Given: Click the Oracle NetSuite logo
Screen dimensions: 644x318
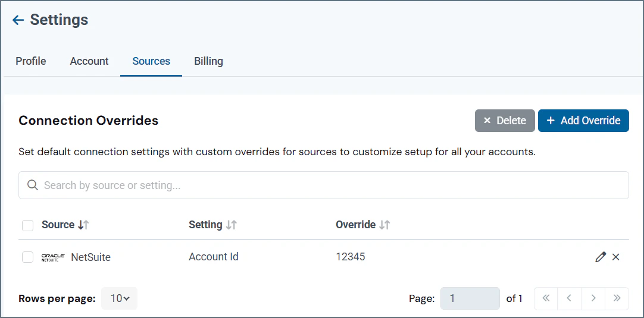Looking at the screenshot, I should 53,257.
